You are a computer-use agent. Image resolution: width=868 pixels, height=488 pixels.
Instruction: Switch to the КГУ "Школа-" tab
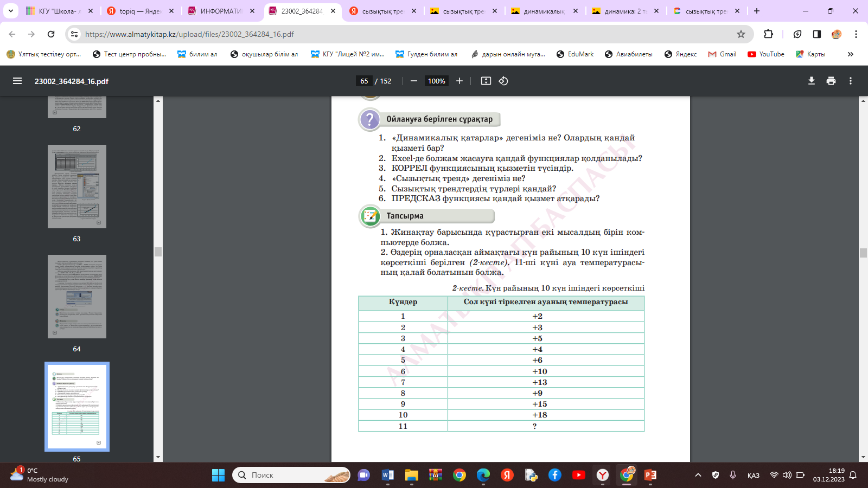(59, 11)
